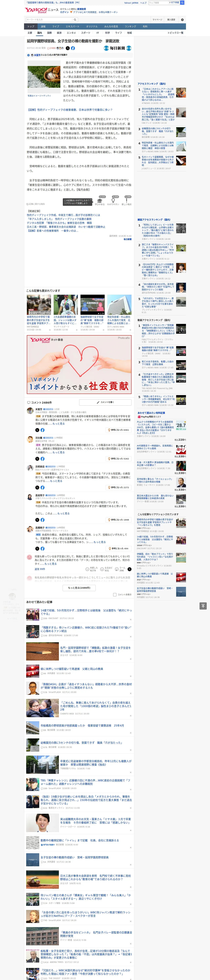Click the 購入履歴 link

point(171,20)
